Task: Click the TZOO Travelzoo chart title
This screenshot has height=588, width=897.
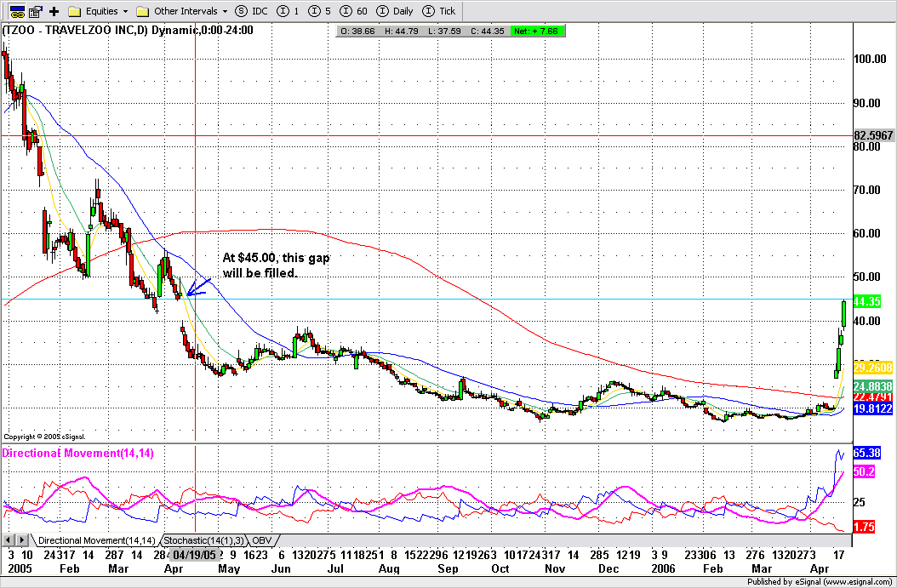Action: pos(128,31)
